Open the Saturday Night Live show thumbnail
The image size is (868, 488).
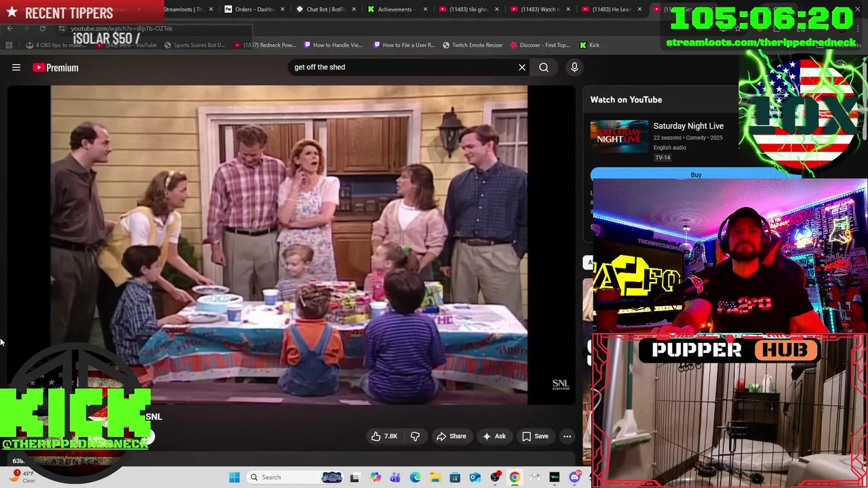point(618,137)
